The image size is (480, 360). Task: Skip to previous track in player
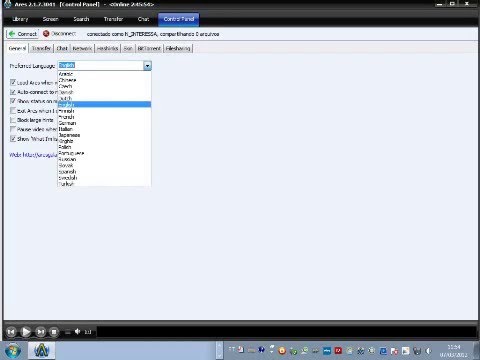(x=11, y=332)
